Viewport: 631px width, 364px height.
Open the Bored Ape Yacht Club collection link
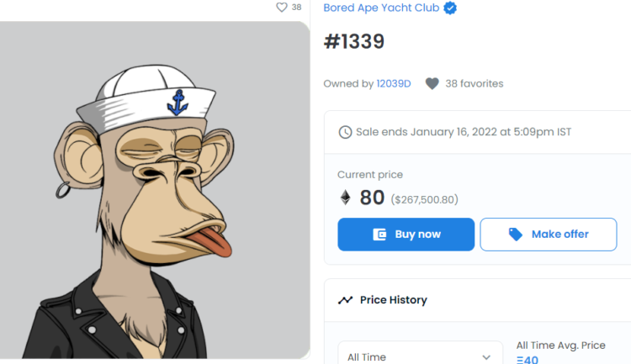point(382,8)
